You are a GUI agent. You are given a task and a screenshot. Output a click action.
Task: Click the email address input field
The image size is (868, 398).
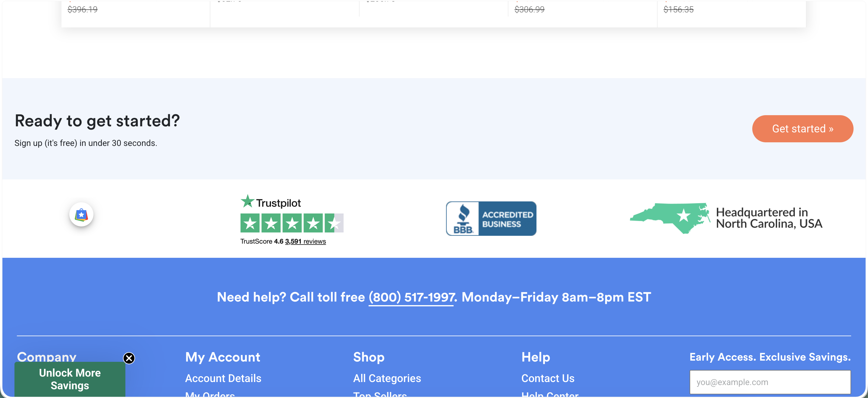[770, 382]
